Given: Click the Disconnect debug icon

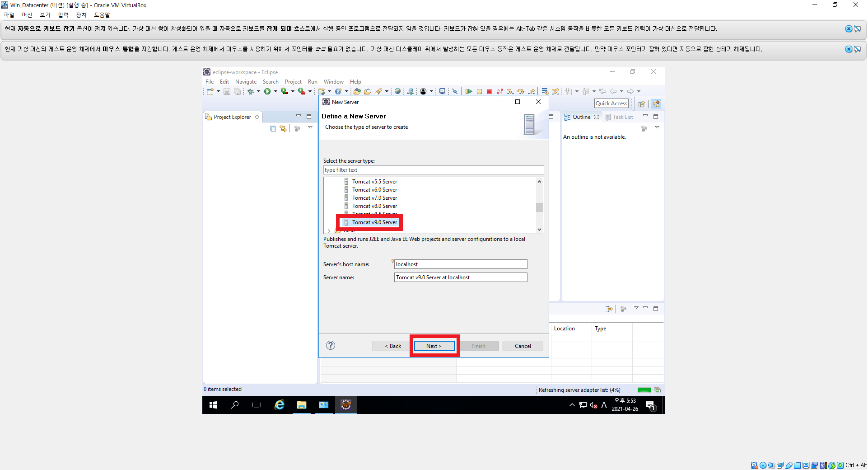Looking at the screenshot, I should coord(500,91).
